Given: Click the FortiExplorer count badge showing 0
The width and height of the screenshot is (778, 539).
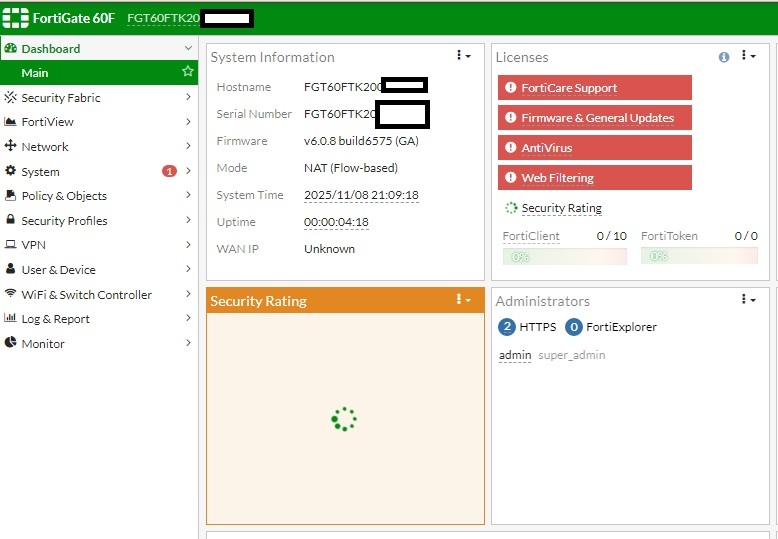Looking at the screenshot, I should click(574, 327).
